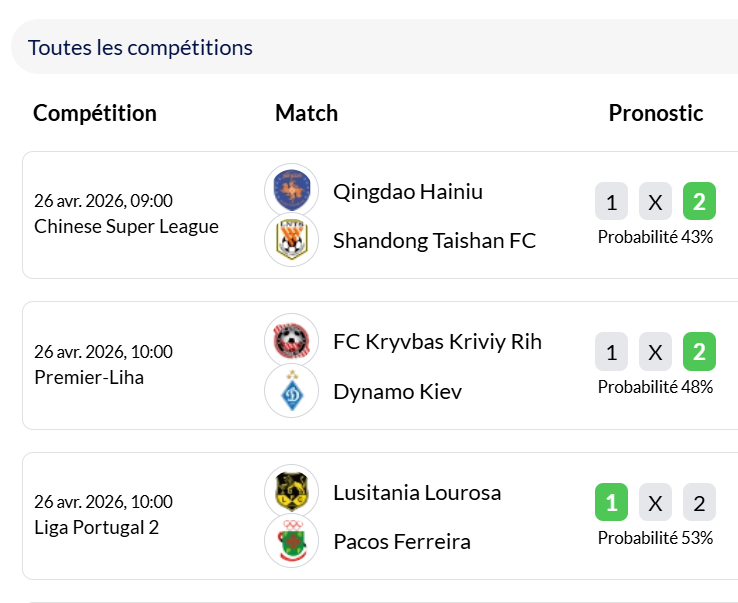Click the Dynamo Kiev team crest
This screenshot has width=738, height=603.
pos(291,391)
